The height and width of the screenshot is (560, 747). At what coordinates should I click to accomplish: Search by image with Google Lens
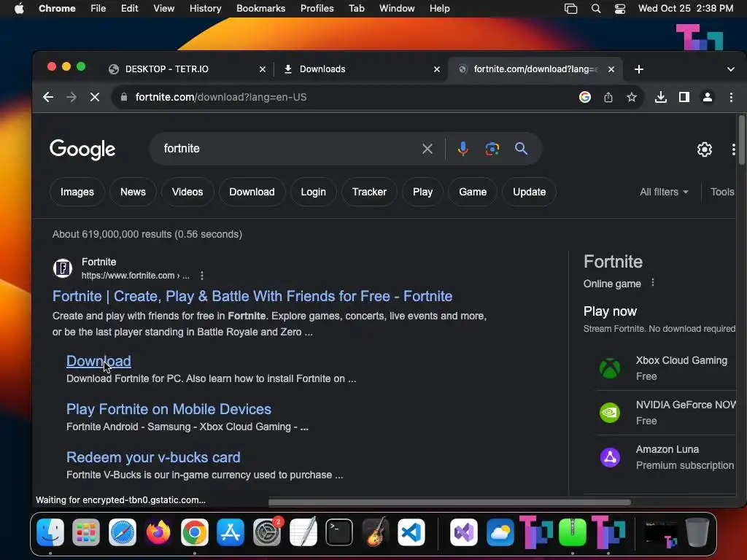492,149
